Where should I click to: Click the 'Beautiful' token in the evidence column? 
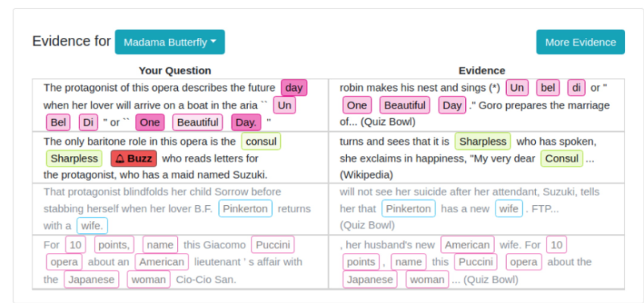(x=405, y=105)
